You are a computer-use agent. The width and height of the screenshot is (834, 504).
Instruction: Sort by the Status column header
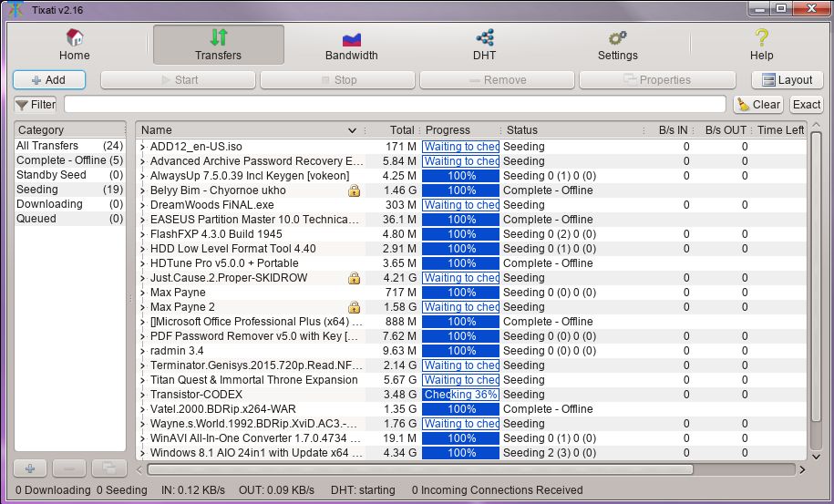pos(573,129)
